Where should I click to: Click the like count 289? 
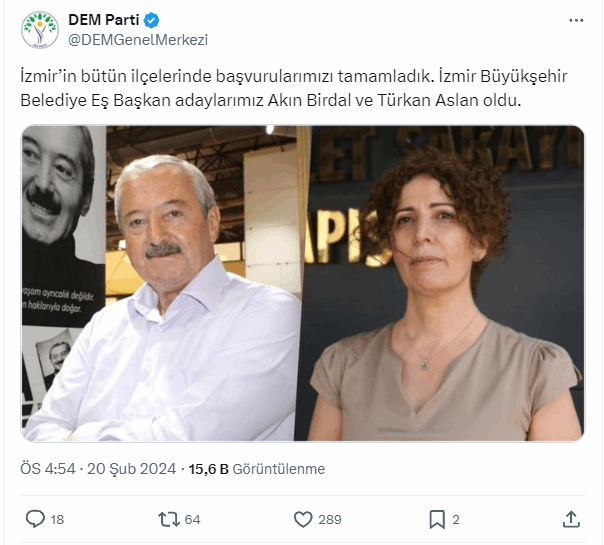pyautogui.click(x=330, y=519)
